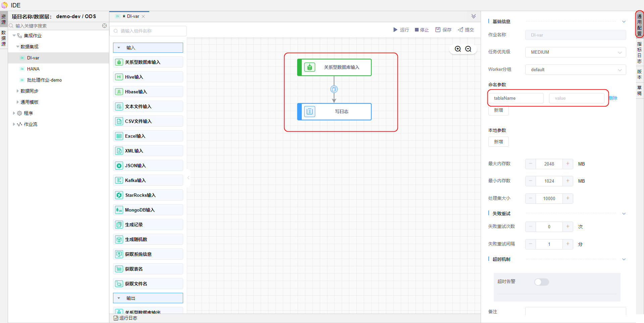Increase 最大内存数 with plus stepper

(568, 164)
